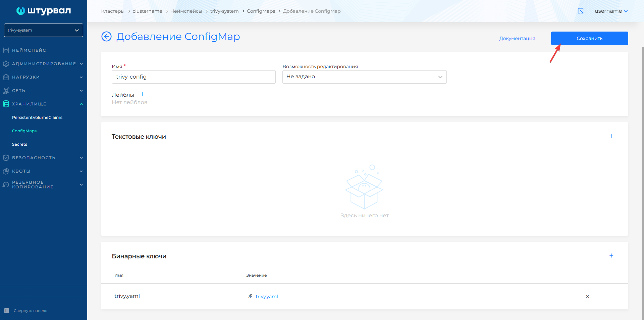Open the username account menu
Viewport: 644px width, 320px height.
(611, 11)
